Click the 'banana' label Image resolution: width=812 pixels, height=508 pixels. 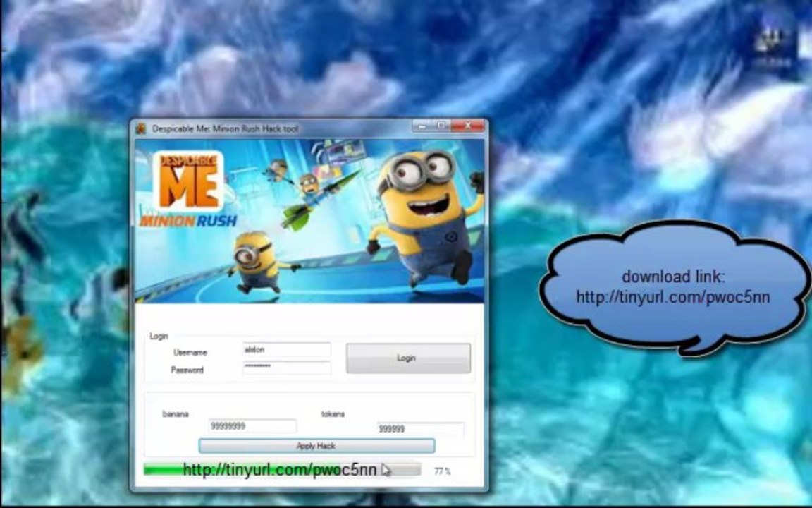[x=176, y=414]
